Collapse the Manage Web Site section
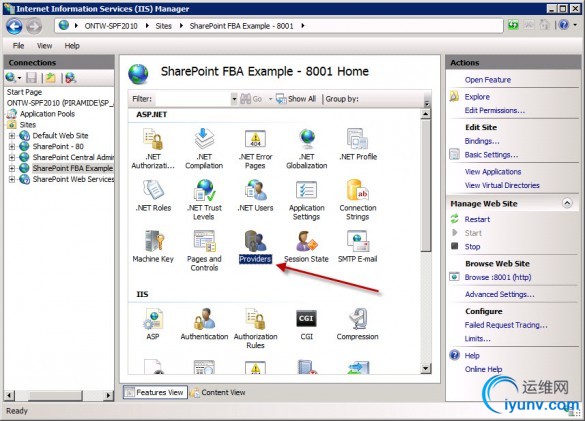Viewport: 585px width, 421px height. click(x=567, y=203)
